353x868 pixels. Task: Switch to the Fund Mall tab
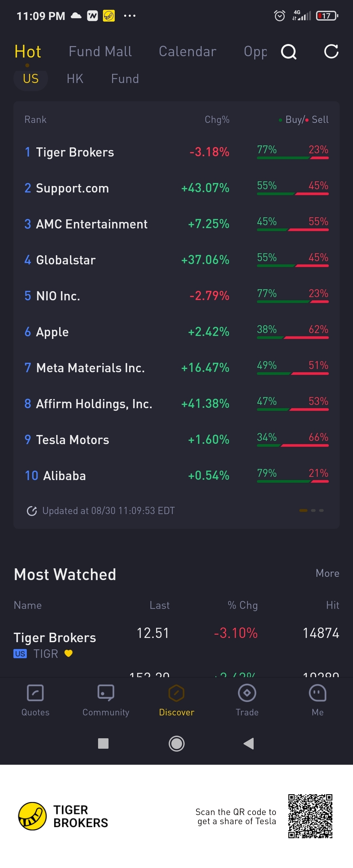pos(100,52)
